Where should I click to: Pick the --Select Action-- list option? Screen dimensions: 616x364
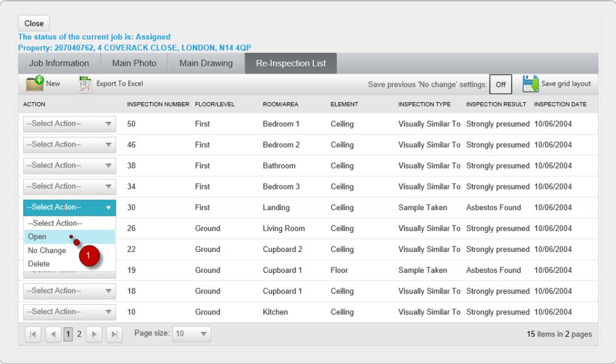point(69,223)
